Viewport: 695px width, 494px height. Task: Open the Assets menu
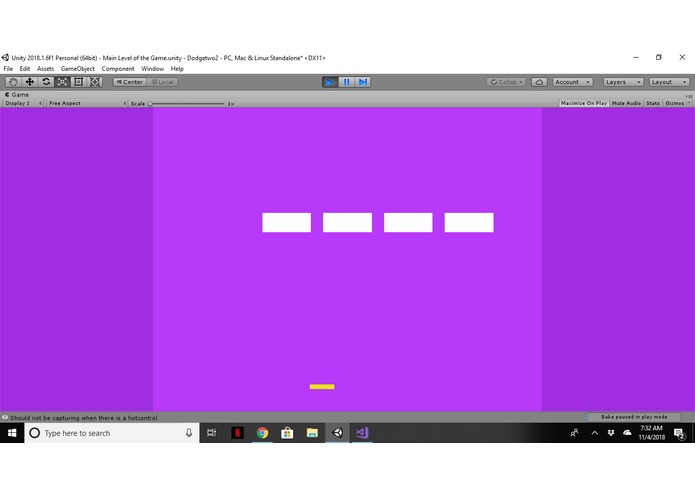point(45,69)
